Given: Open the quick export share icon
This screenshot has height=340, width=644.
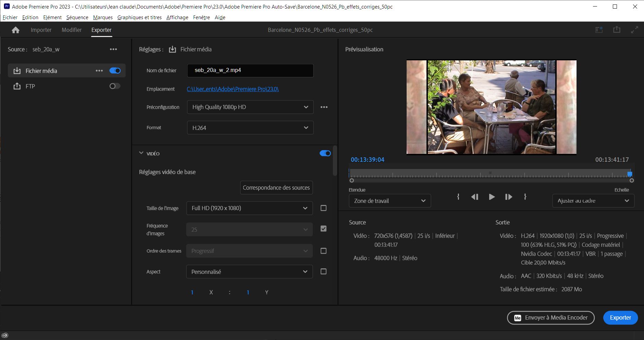Looking at the screenshot, I should coord(617,30).
